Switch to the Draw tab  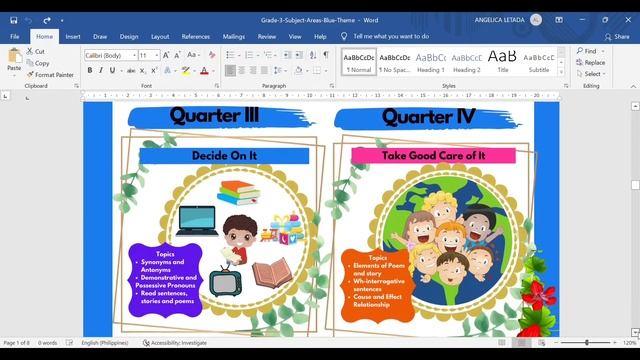click(100, 36)
